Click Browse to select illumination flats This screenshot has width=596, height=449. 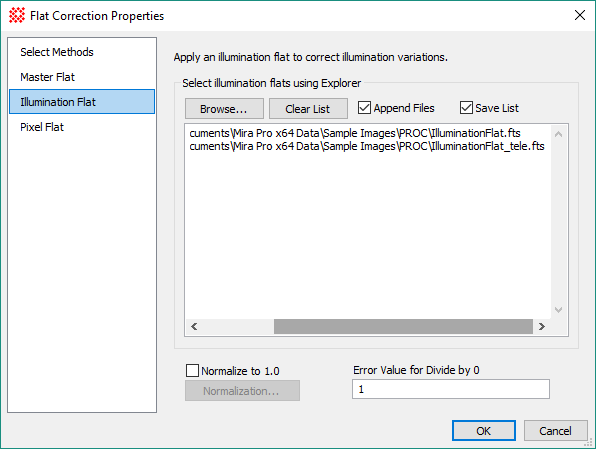tap(224, 109)
